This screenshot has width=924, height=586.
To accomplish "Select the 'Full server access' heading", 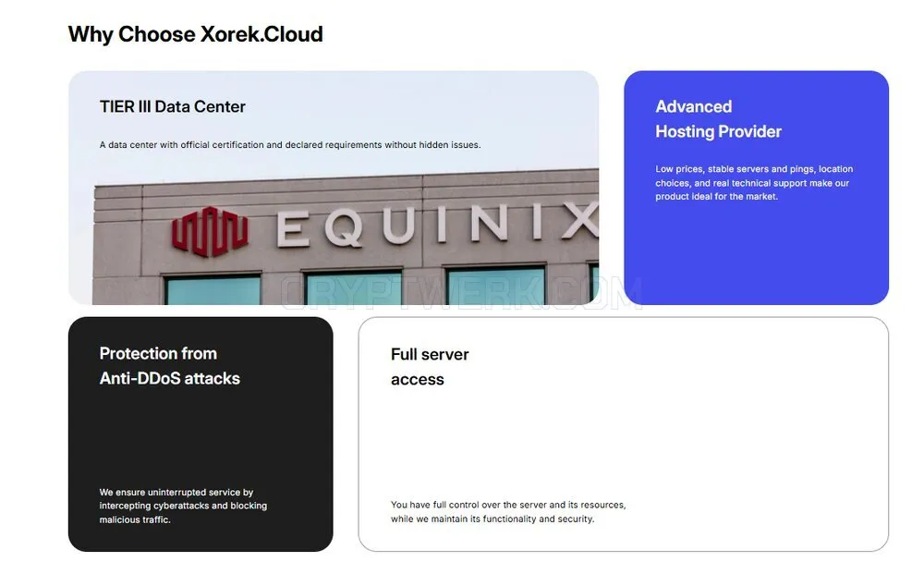I will click(430, 367).
